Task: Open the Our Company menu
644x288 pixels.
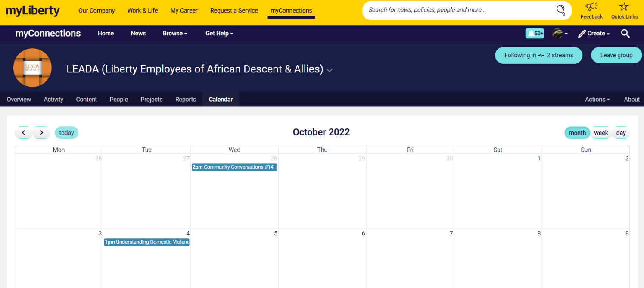Action: point(96,11)
